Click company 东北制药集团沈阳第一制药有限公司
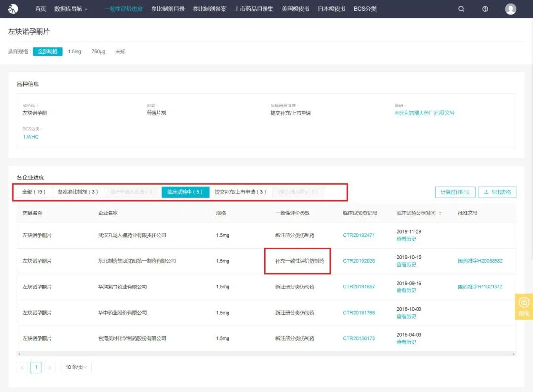 pos(137,261)
